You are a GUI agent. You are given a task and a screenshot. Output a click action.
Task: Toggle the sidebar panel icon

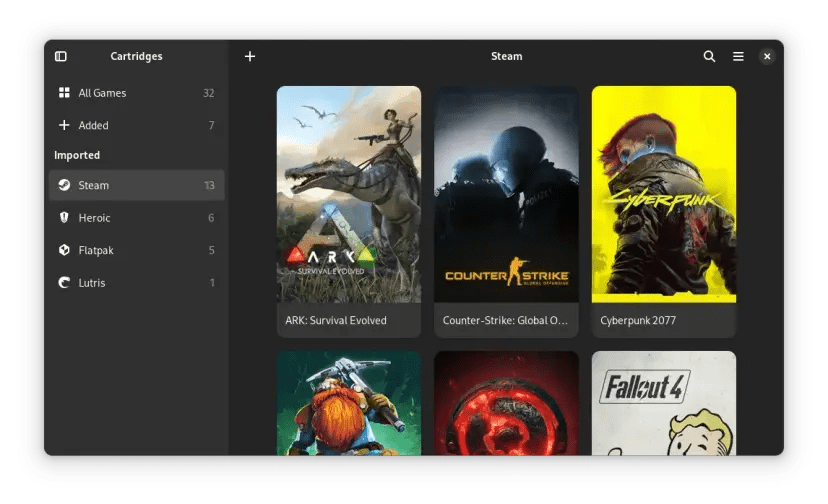click(x=61, y=56)
